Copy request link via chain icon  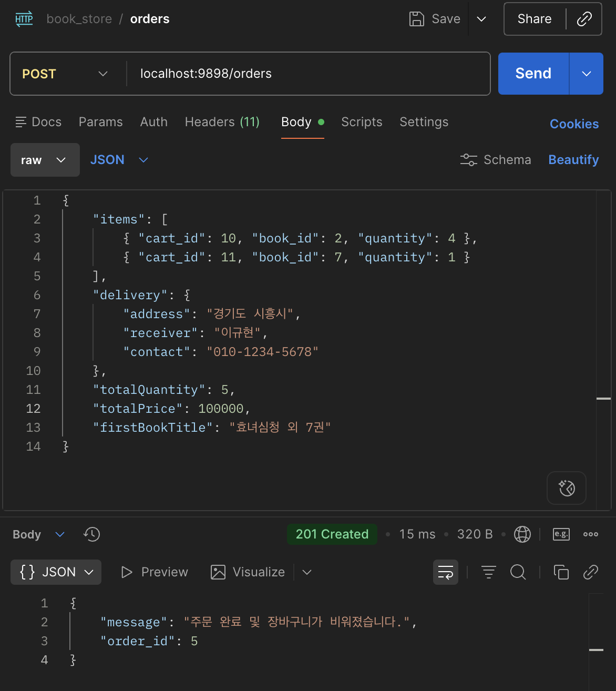pyautogui.click(x=584, y=19)
